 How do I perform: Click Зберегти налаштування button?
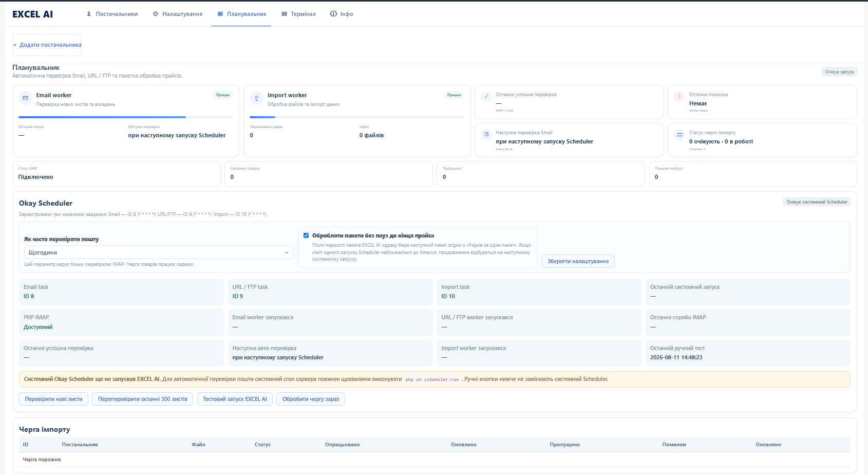[578, 261]
